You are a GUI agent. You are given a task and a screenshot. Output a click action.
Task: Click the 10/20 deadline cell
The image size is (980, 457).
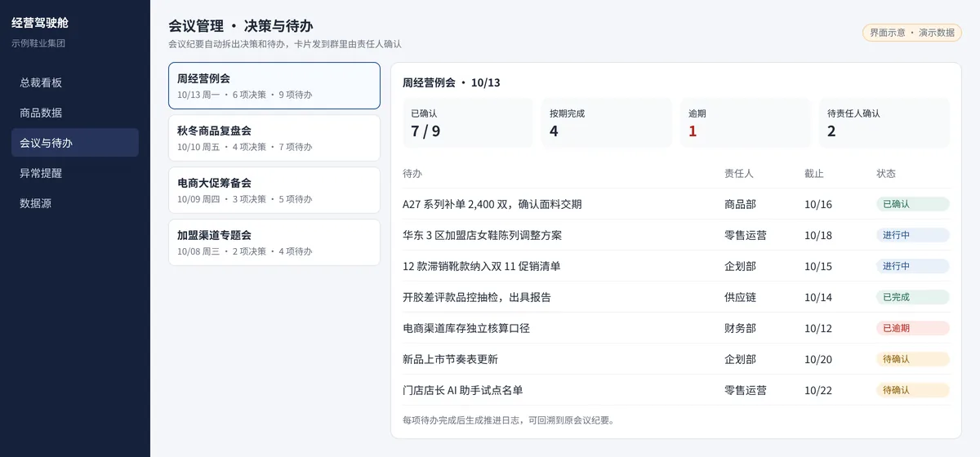pos(818,359)
